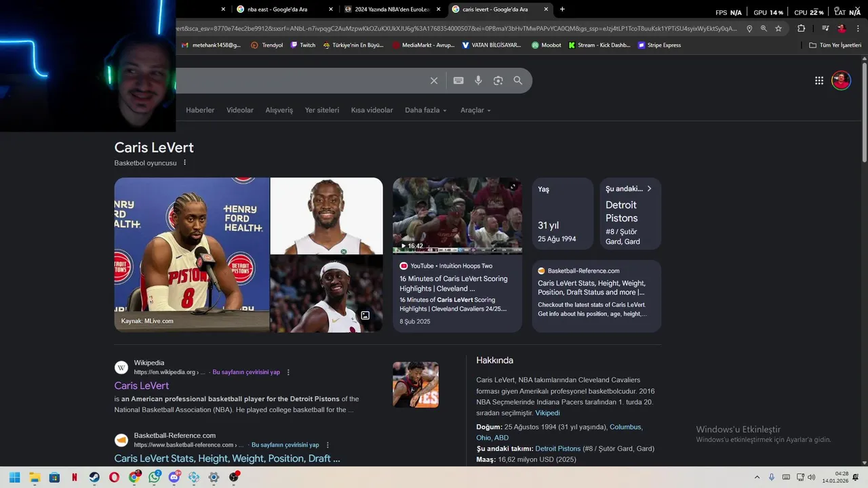The width and height of the screenshot is (868, 488).
Task: Click Bu sayfanın çevirisini yap for Wikipedia
Action: 246,372
